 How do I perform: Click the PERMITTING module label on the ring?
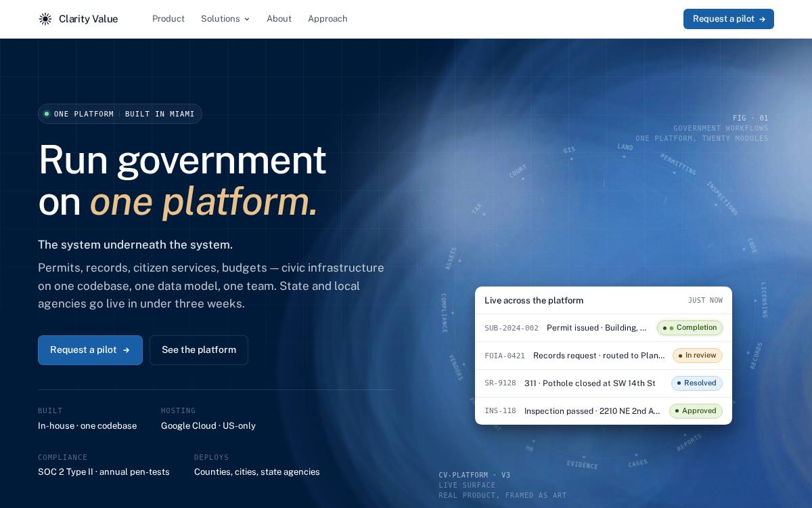tap(678, 164)
